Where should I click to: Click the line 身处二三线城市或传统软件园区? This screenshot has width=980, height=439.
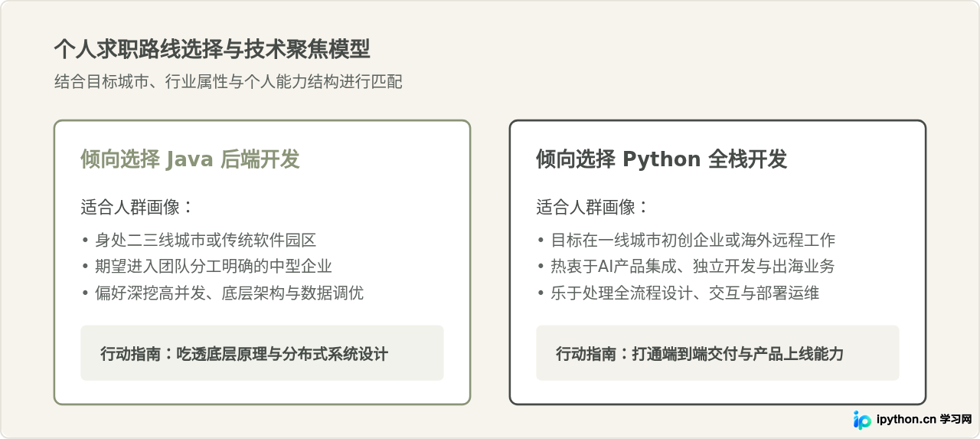pos(199,240)
